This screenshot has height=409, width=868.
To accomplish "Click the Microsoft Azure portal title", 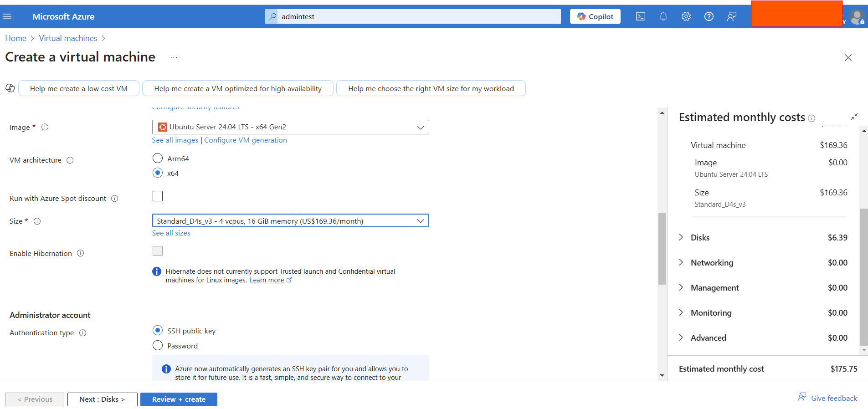I will coord(63,16).
